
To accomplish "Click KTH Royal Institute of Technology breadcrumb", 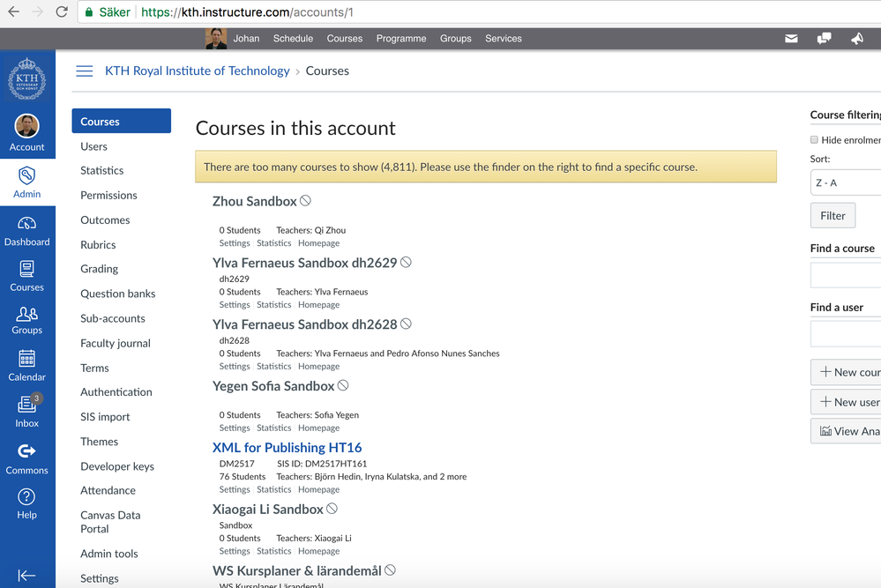I will point(198,71).
